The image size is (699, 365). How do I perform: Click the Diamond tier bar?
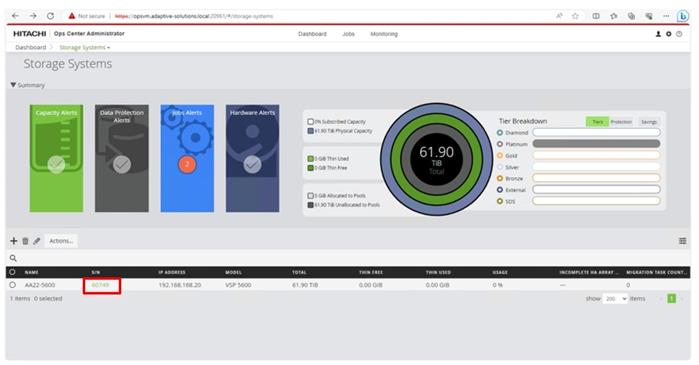click(x=596, y=132)
